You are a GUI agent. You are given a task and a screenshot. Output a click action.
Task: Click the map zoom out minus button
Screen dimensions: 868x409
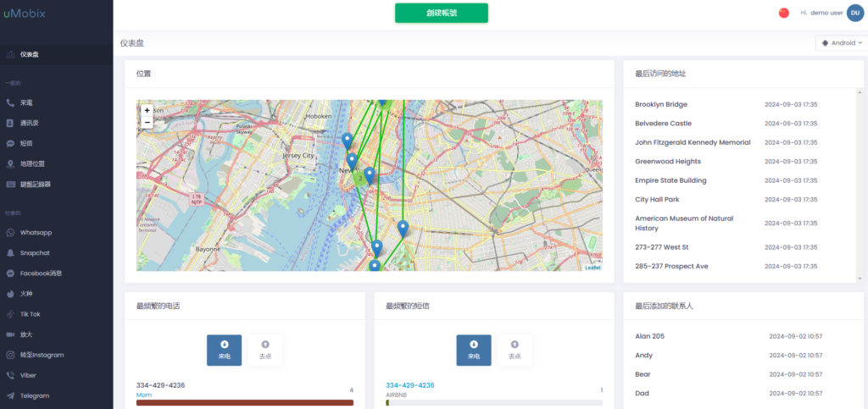coord(147,122)
